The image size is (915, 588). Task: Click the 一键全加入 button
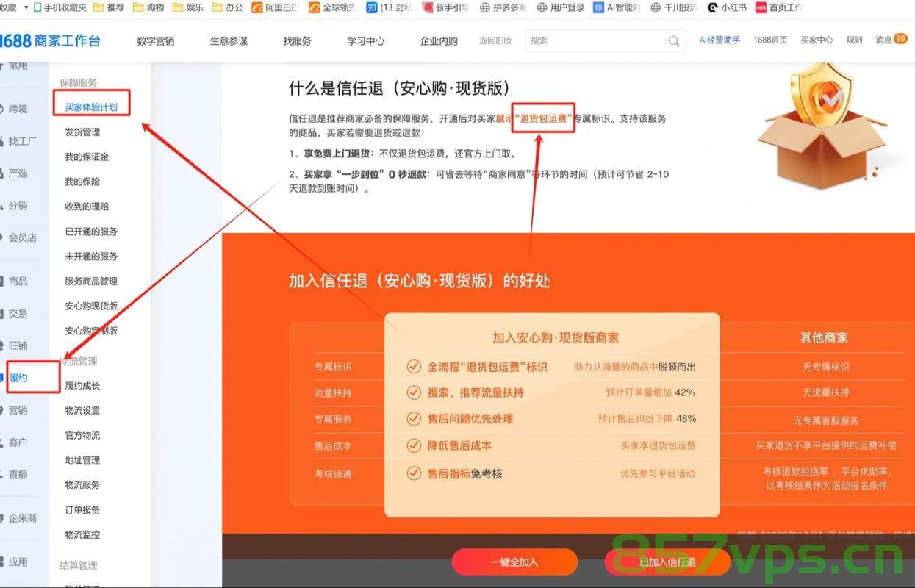tap(514, 562)
